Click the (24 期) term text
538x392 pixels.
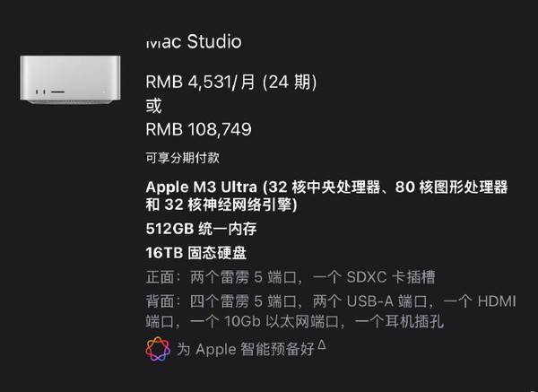point(290,82)
